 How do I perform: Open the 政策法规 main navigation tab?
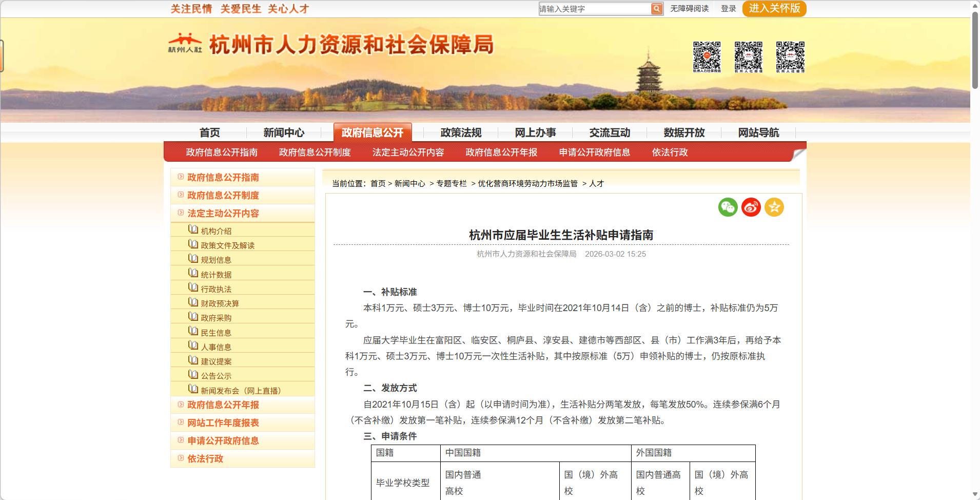tap(461, 132)
